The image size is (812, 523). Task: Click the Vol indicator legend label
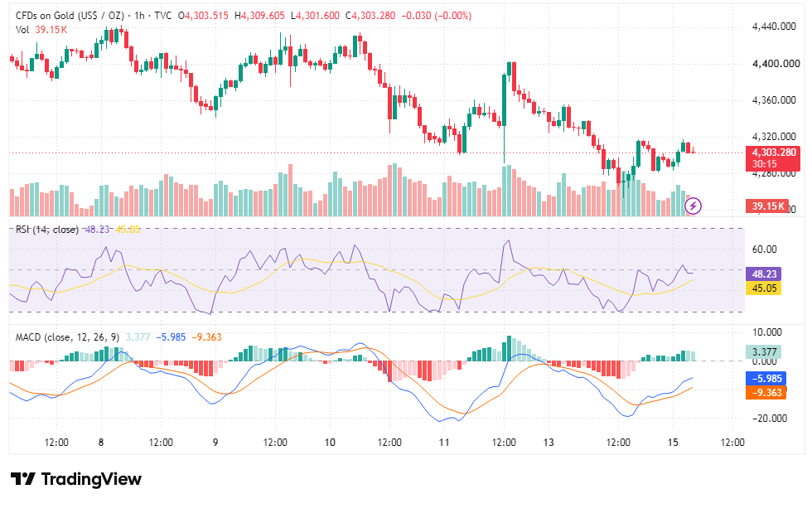pyautogui.click(x=22, y=30)
